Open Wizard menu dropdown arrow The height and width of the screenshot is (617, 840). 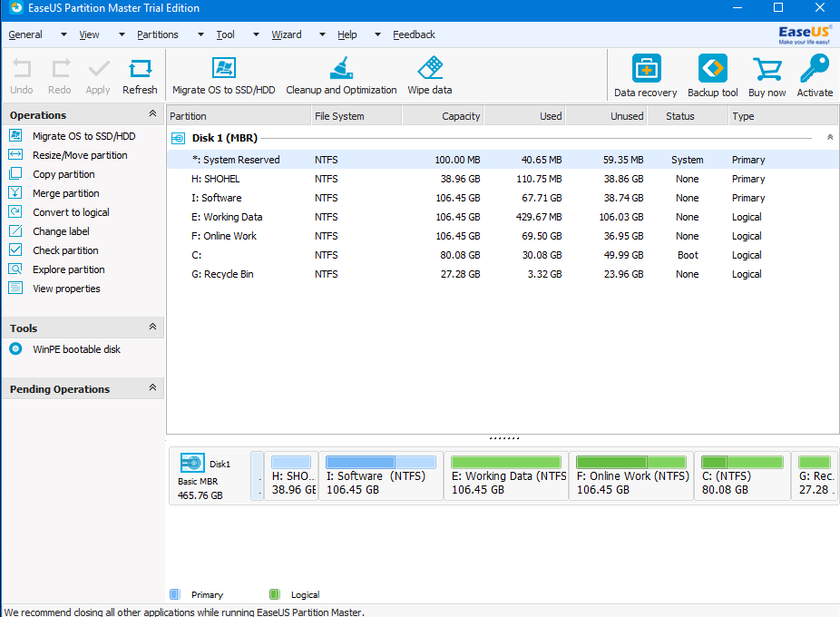coord(323,34)
